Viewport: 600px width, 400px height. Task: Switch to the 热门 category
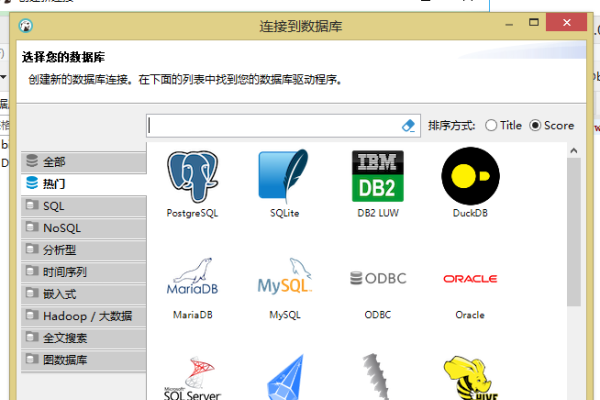coord(84,184)
